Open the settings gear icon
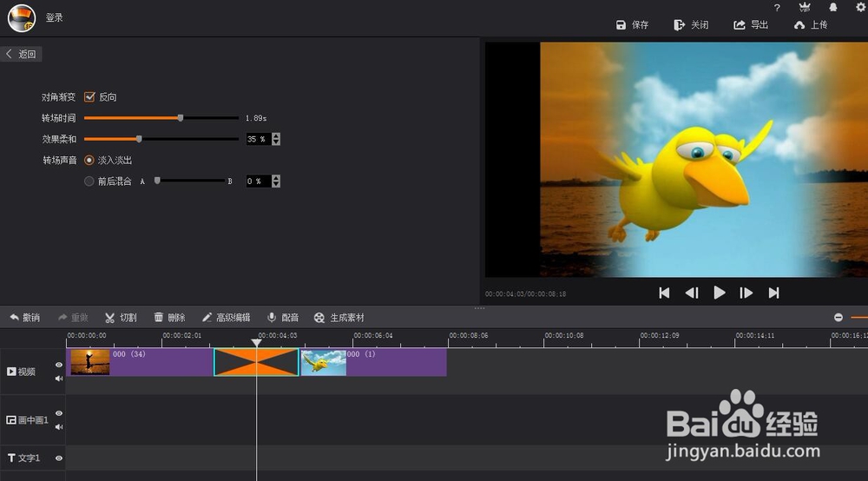Screen dimensions: 868x481 pos(861,7)
